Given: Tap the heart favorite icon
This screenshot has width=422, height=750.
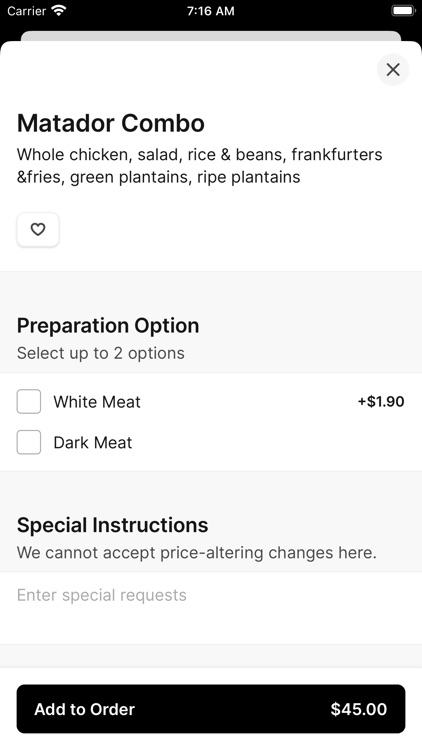Looking at the screenshot, I should tap(38, 230).
